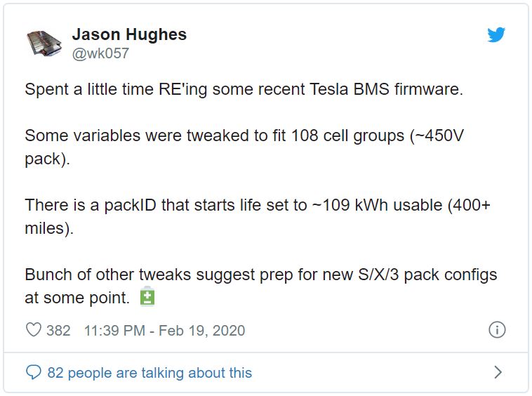Click the speech bubble reply icon
532x396 pixels.
point(34,372)
